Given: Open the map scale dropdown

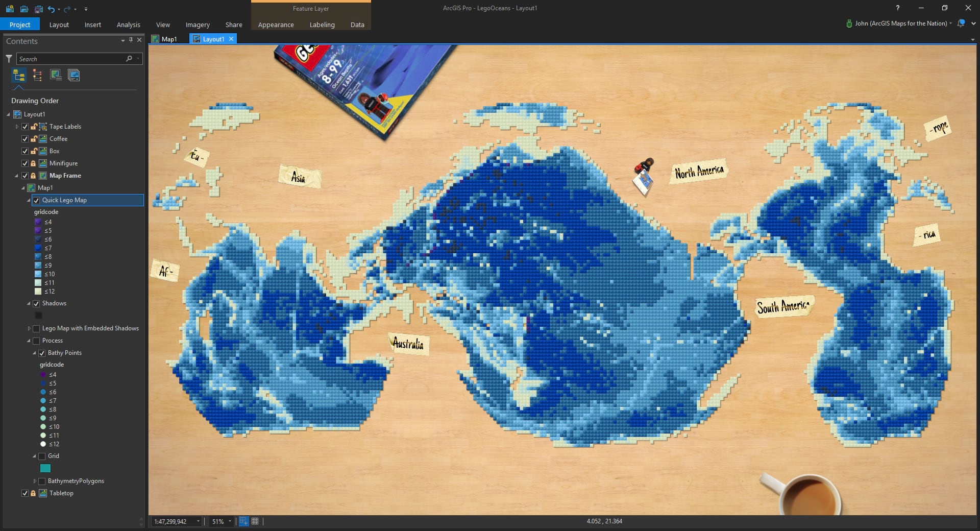Looking at the screenshot, I should point(198,521).
